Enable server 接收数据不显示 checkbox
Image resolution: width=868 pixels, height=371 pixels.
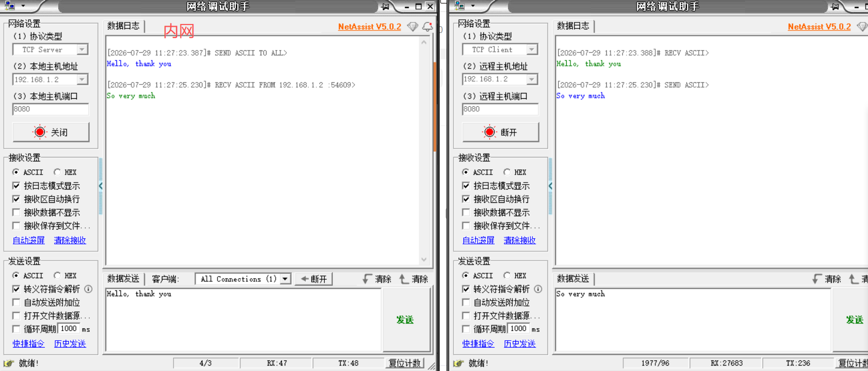click(16, 212)
